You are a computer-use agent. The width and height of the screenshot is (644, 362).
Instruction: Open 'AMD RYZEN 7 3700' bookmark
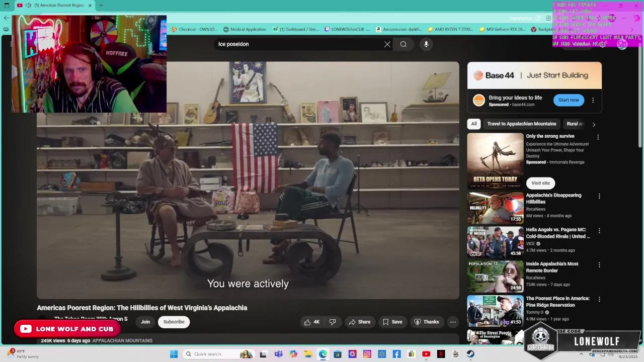click(450, 30)
